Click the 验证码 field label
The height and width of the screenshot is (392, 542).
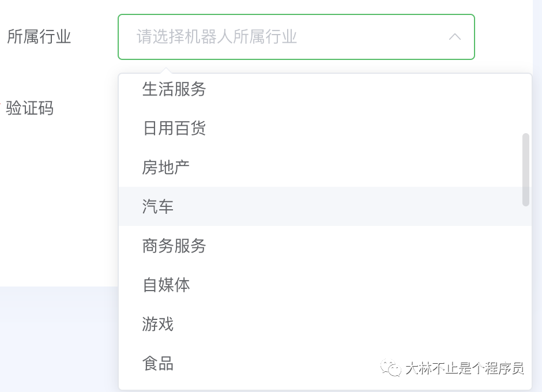[x=30, y=108]
